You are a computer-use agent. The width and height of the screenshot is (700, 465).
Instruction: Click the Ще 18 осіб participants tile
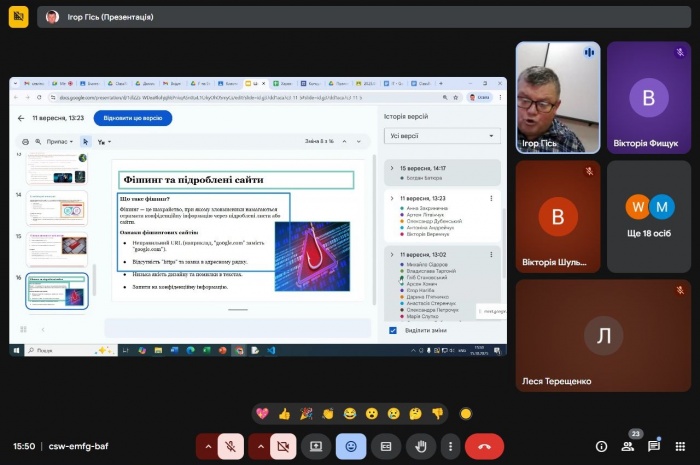click(x=648, y=215)
